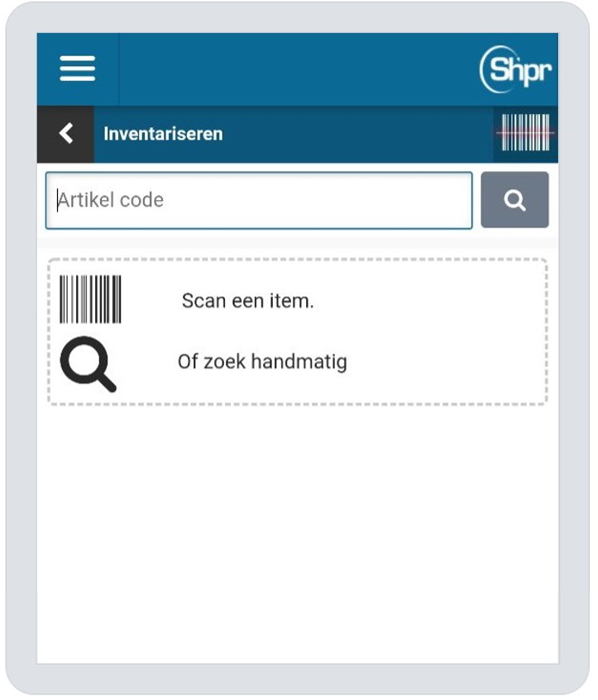Click the Inventariseren page title
This screenshot has width=598, height=700.
(163, 134)
